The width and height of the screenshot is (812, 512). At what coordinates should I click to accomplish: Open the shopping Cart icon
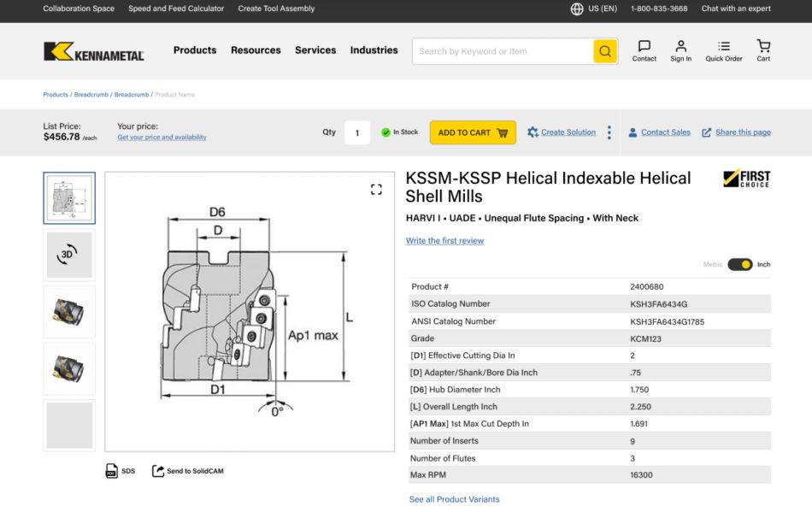[763, 45]
